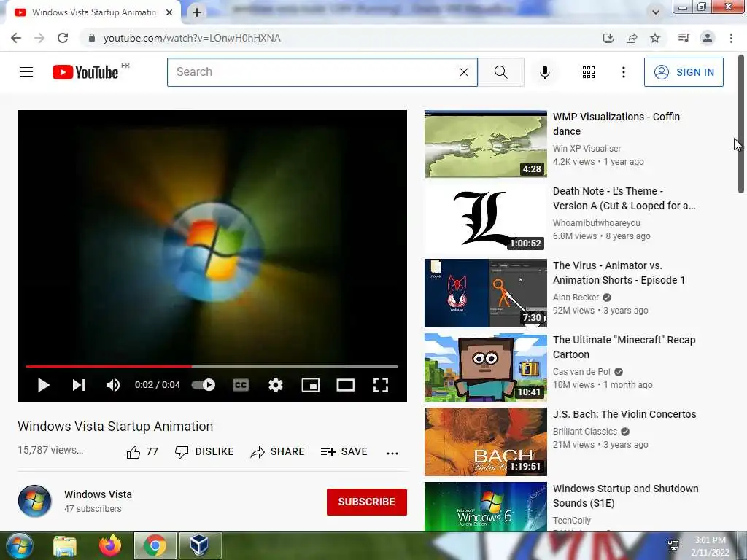Click Alan Becker channel name
Screen dimensions: 747x560
576,297
